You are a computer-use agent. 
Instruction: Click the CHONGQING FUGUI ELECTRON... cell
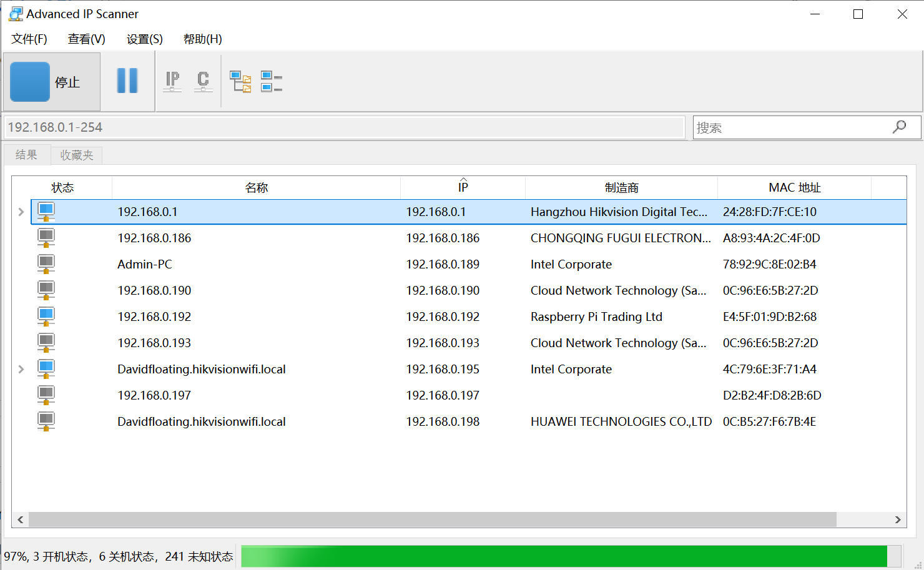click(621, 238)
